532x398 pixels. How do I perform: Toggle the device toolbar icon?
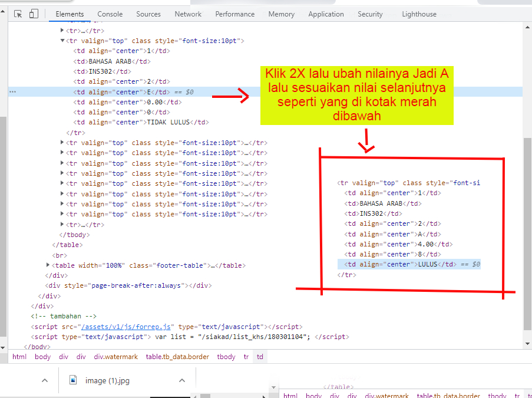(x=34, y=14)
